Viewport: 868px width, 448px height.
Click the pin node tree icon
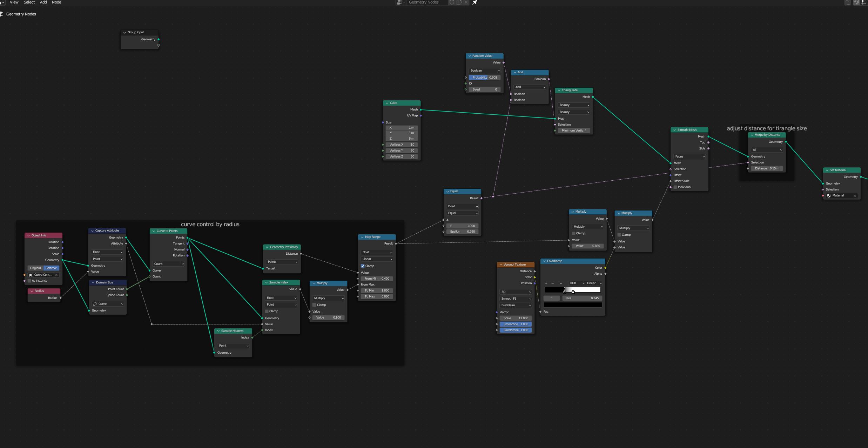click(475, 2)
